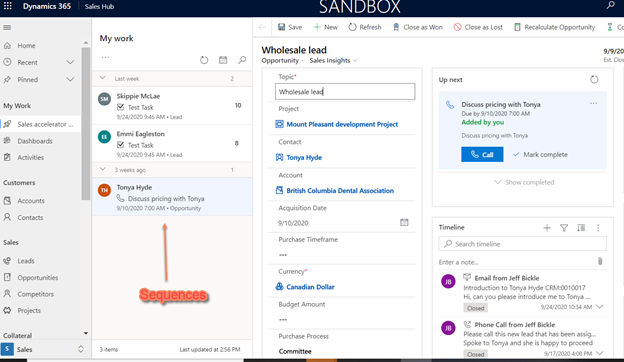Click the Topic text field

[345, 91]
